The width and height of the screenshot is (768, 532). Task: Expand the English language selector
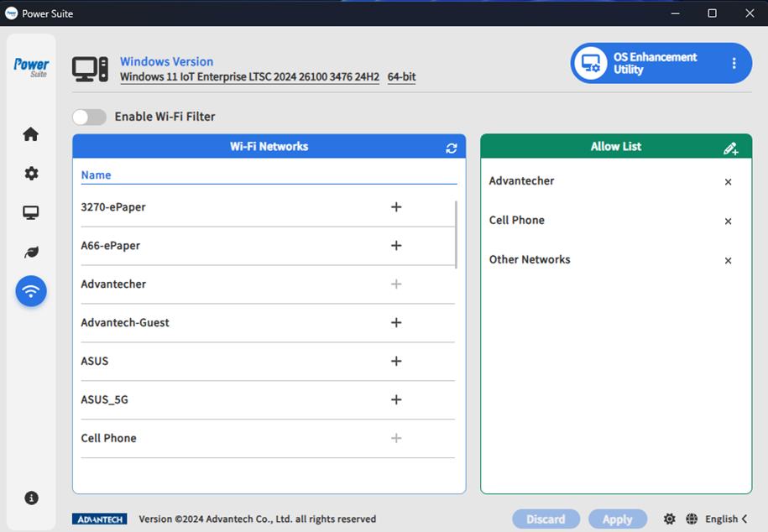click(726, 519)
